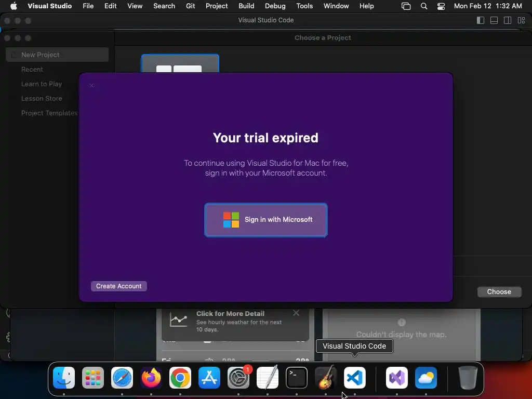Open the View menu
The image size is (532, 399).
click(x=135, y=6)
